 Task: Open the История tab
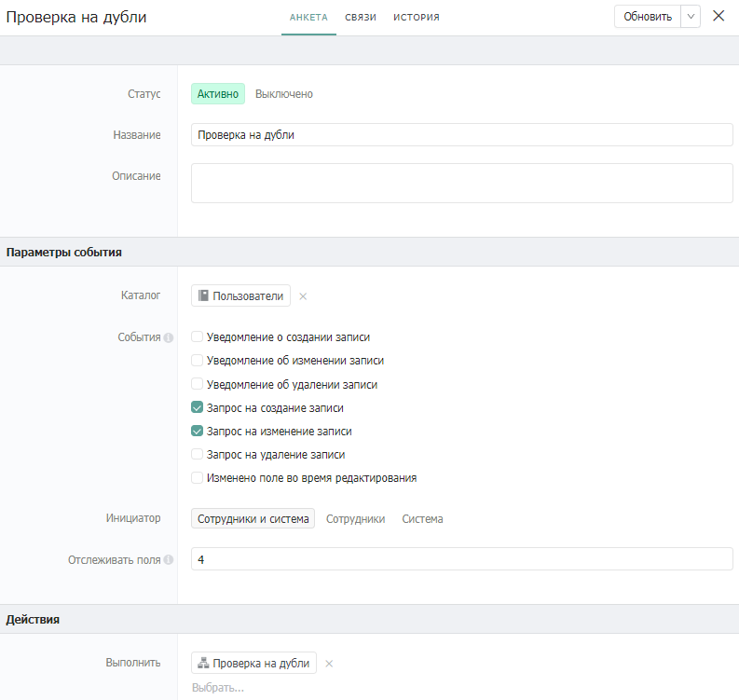(x=416, y=17)
